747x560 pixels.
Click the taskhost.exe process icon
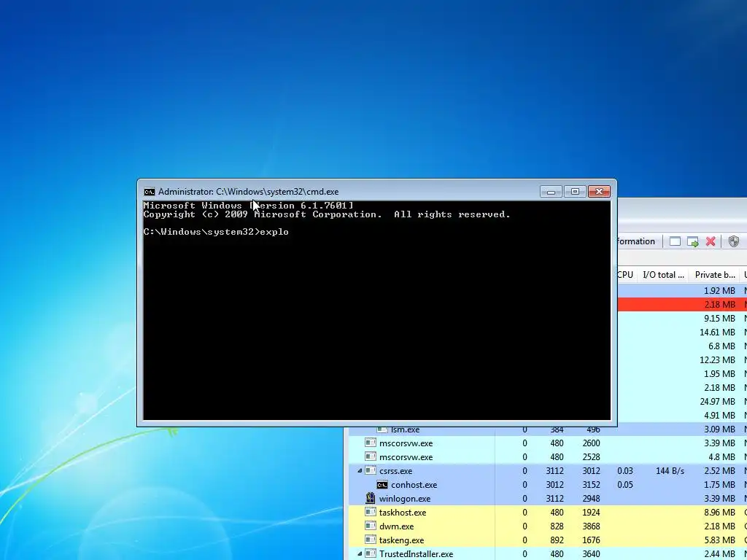tap(370, 512)
